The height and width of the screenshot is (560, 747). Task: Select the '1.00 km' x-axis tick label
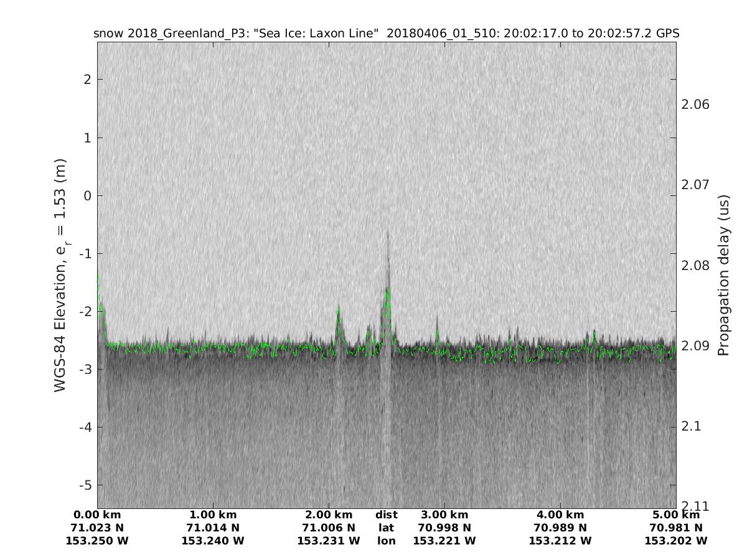click(x=213, y=515)
